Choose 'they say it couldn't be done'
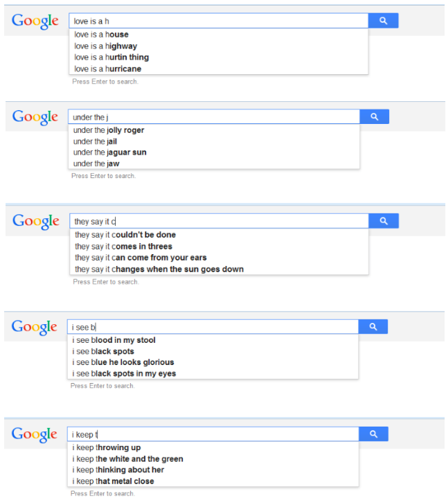448x498 pixels. click(125, 235)
